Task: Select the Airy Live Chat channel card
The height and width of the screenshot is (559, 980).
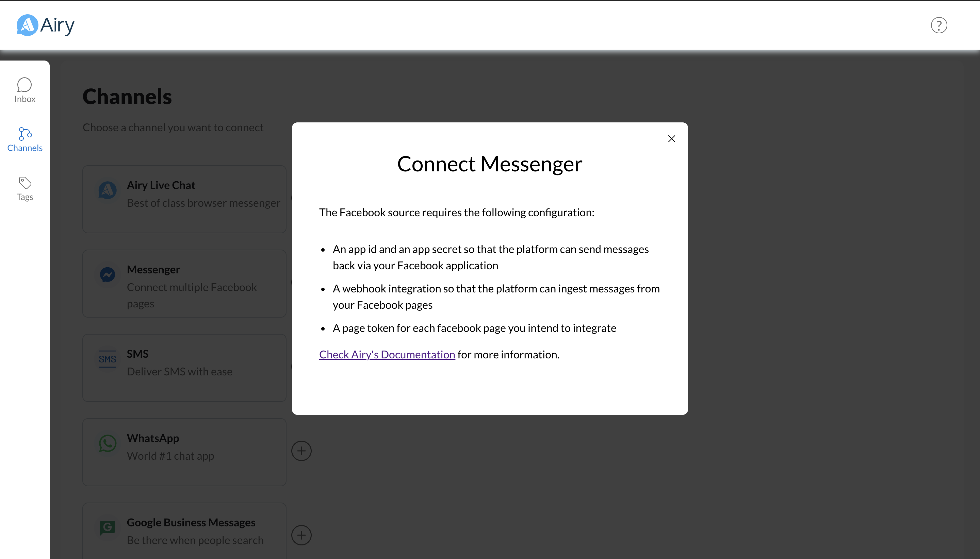Action: [184, 199]
